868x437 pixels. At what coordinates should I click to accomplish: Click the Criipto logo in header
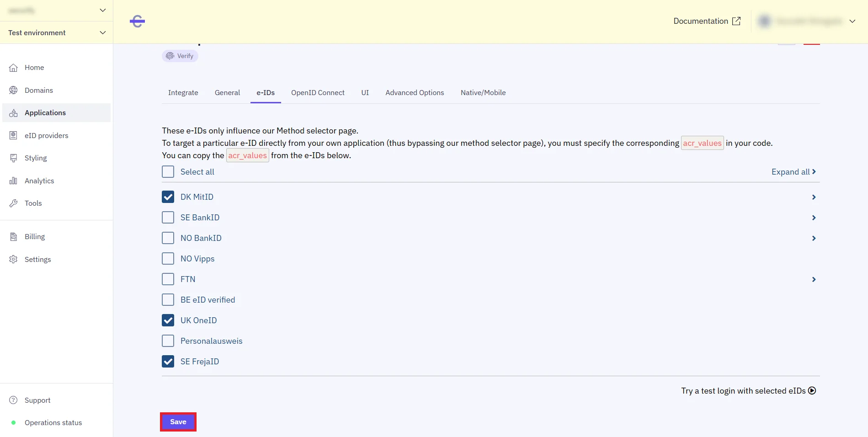pyautogui.click(x=137, y=21)
